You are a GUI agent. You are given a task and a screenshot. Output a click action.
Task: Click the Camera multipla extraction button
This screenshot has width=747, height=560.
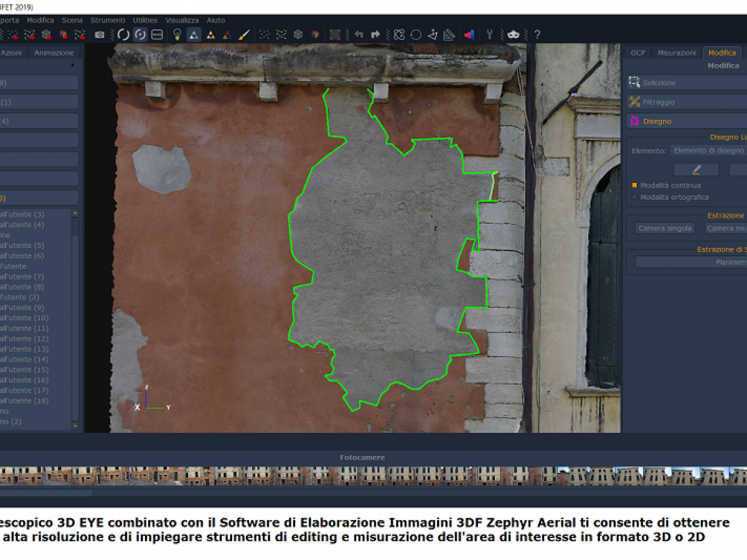pyautogui.click(x=726, y=228)
